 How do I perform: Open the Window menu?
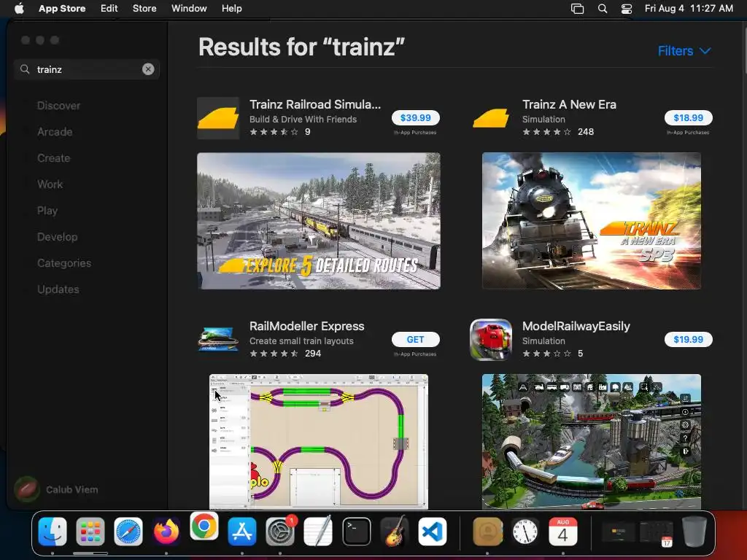click(189, 9)
